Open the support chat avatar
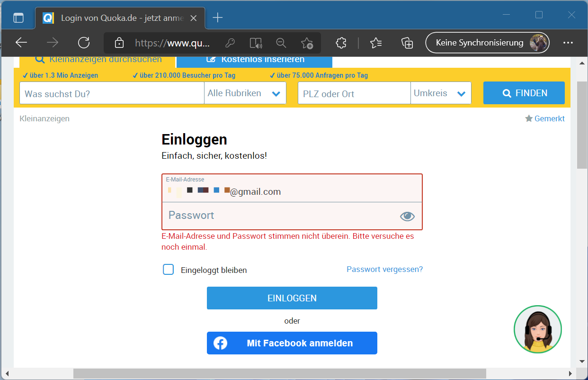The image size is (588, 380). [x=538, y=329]
